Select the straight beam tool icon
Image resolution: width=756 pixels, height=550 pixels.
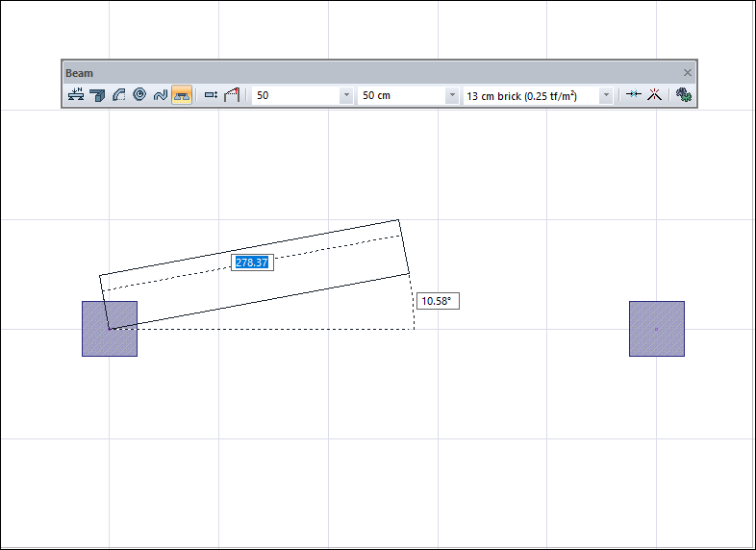pos(76,95)
